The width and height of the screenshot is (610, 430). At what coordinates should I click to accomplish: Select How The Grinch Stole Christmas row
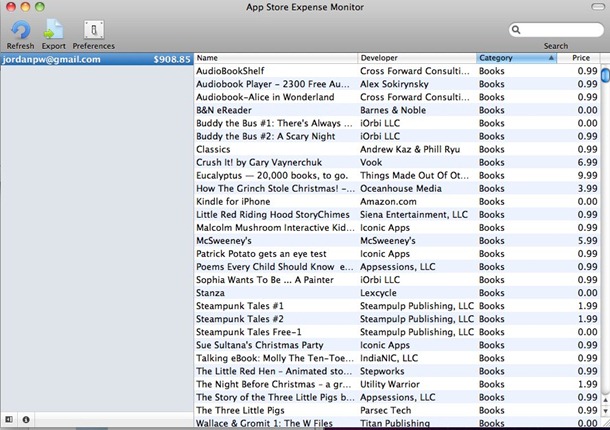397,188
